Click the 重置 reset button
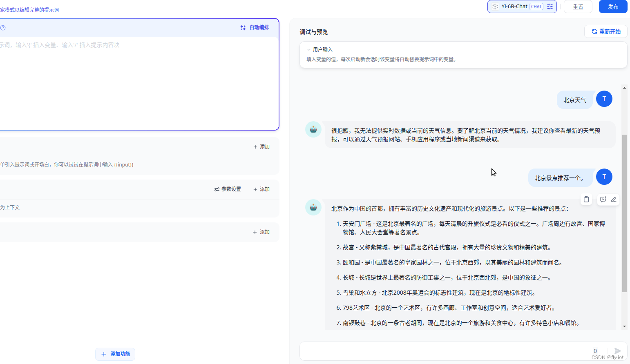Image resolution: width=630 pixels, height=364 pixels. 578,6
